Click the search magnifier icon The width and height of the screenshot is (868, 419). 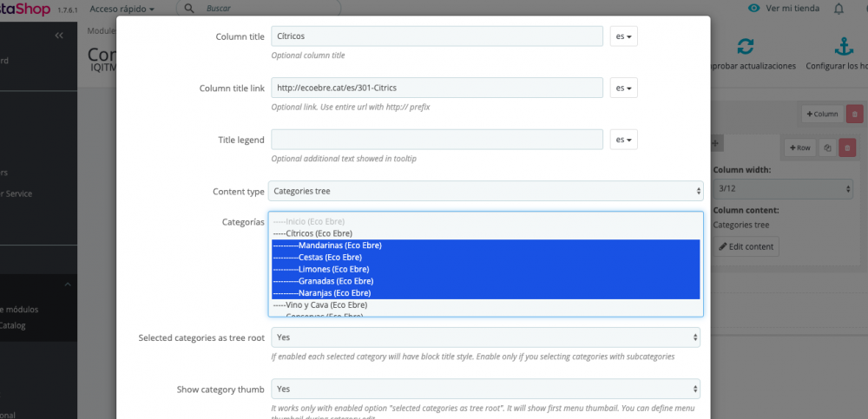tap(188, 9)
